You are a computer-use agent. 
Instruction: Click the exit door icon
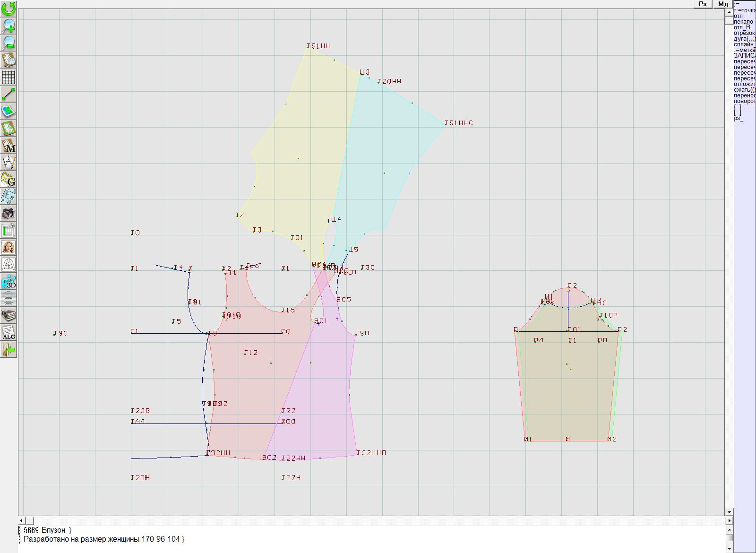9,349
